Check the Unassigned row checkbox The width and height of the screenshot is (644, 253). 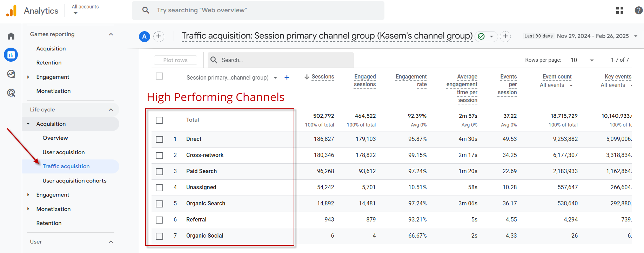[160, 188]
